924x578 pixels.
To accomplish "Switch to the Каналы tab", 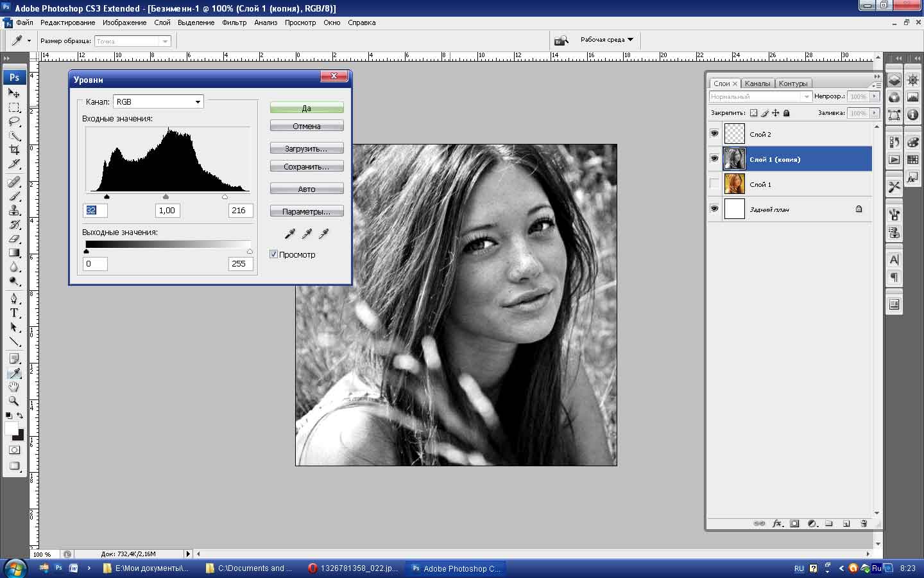I will point(757,83).
